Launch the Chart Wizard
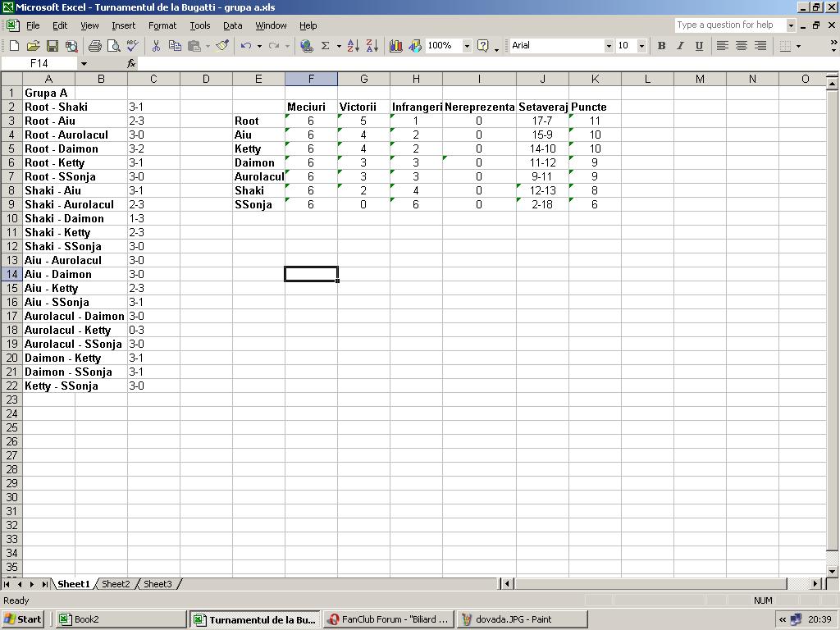 click(x=396, y=46)
